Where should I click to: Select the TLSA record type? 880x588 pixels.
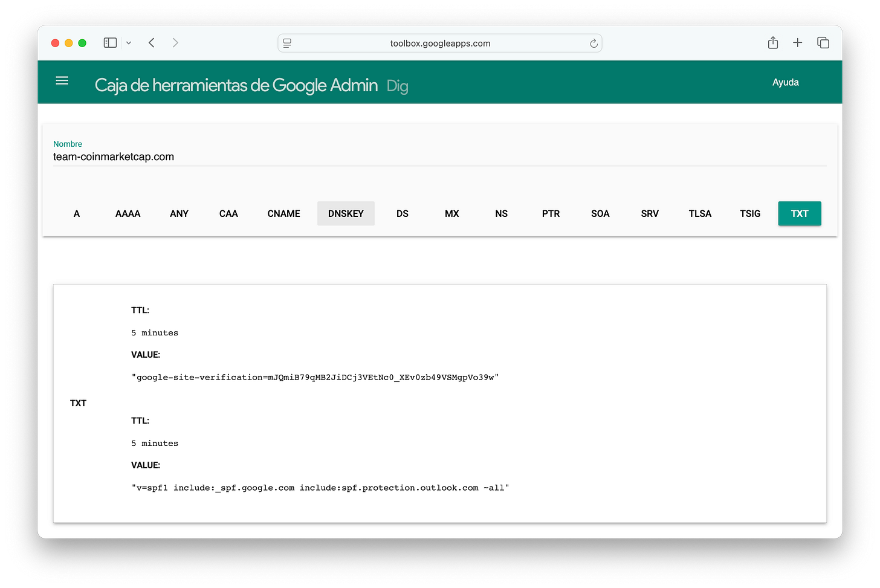click(x=700, y=213)
